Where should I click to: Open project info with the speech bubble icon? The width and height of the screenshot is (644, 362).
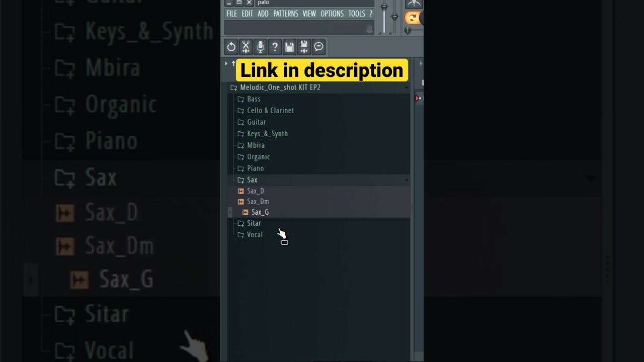[318, 47]
